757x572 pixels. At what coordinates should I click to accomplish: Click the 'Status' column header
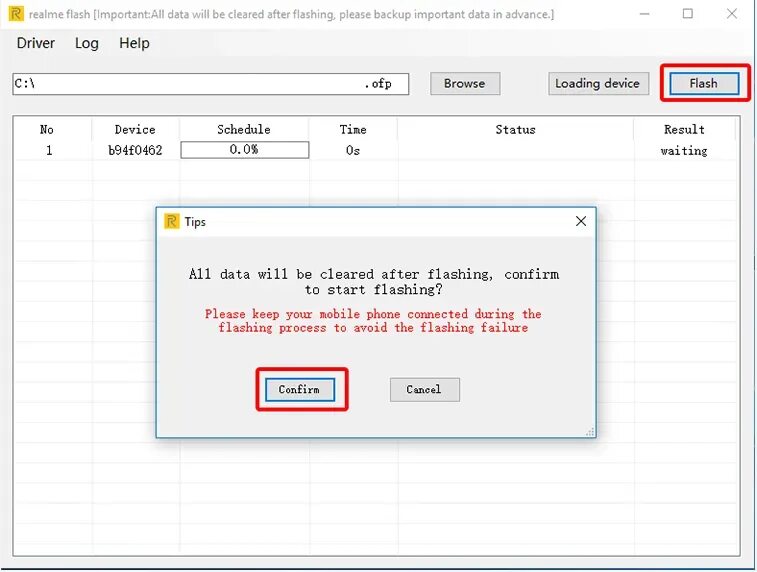pyautogui.click(x=516, y=129)
